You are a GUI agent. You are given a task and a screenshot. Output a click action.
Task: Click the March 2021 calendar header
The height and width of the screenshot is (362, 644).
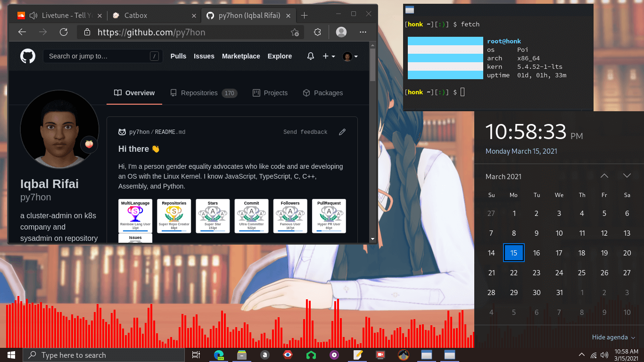click(504, 176)
